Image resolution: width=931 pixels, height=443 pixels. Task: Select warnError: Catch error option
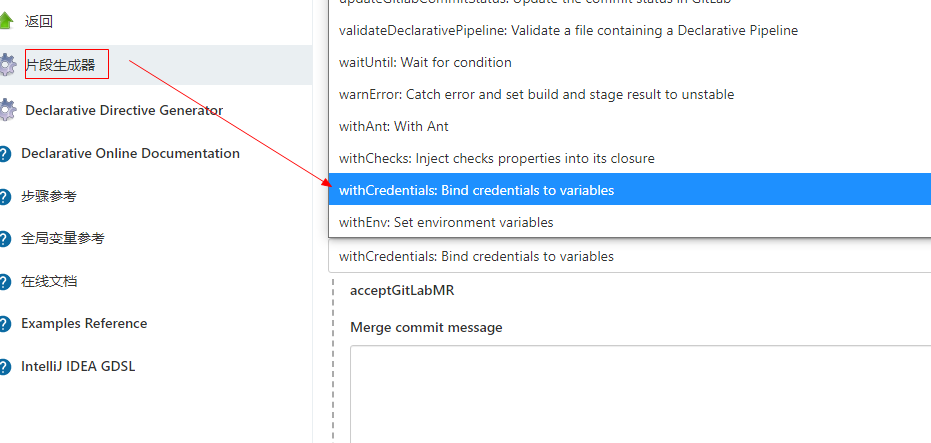coord(536,94)
